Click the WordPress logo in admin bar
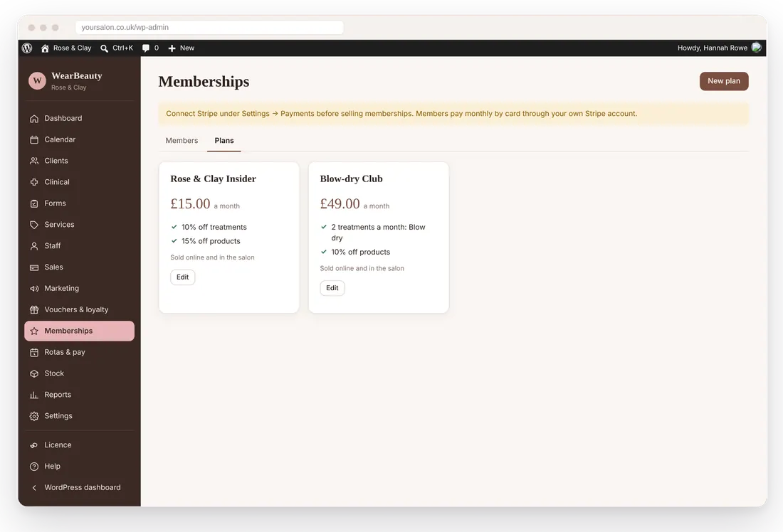The width and height of the screenshot is (783, 532). 27,48
